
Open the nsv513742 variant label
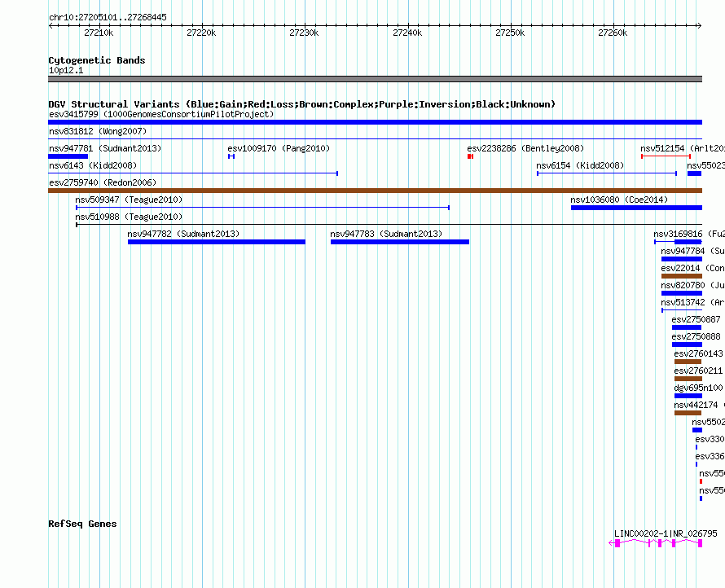click(x=683, y=302)
